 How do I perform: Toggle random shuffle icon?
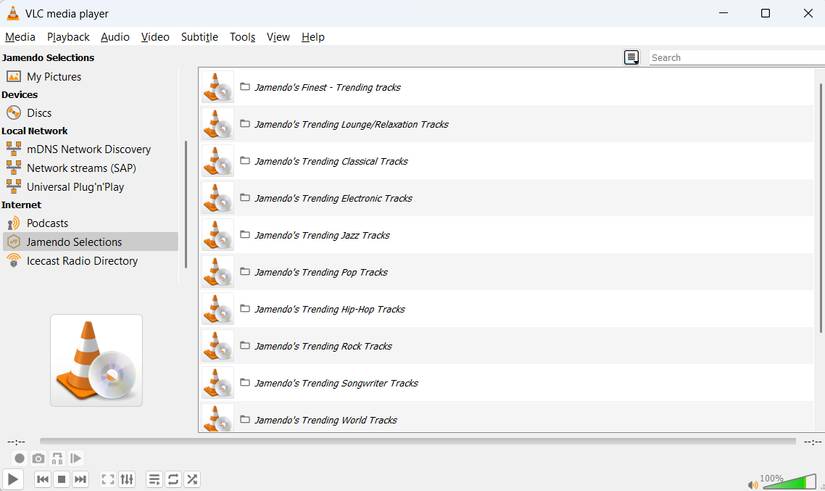point(192,479)
